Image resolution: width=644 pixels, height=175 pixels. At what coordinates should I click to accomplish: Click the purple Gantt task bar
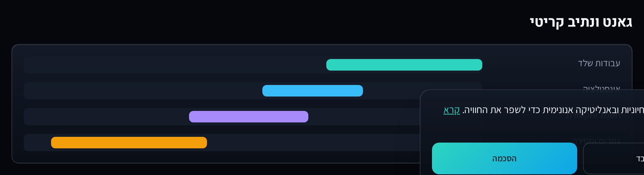[x=249, y=117]
